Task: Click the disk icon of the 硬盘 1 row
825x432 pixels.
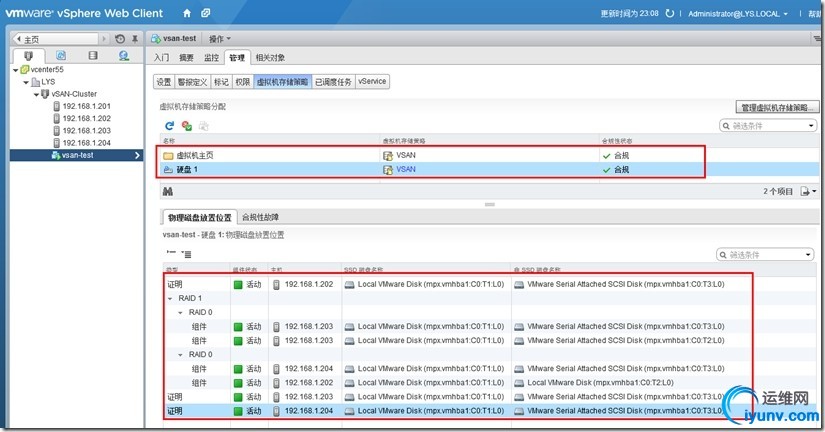Action: click(168, 170)
